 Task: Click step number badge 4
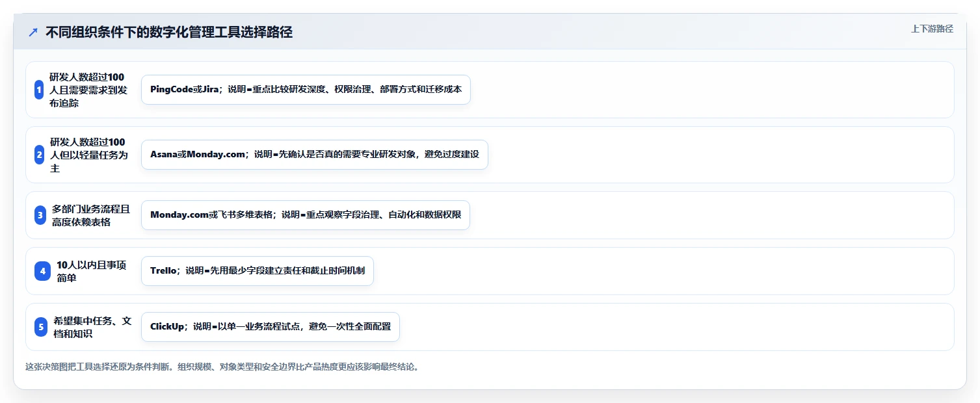tap(42, 271)
